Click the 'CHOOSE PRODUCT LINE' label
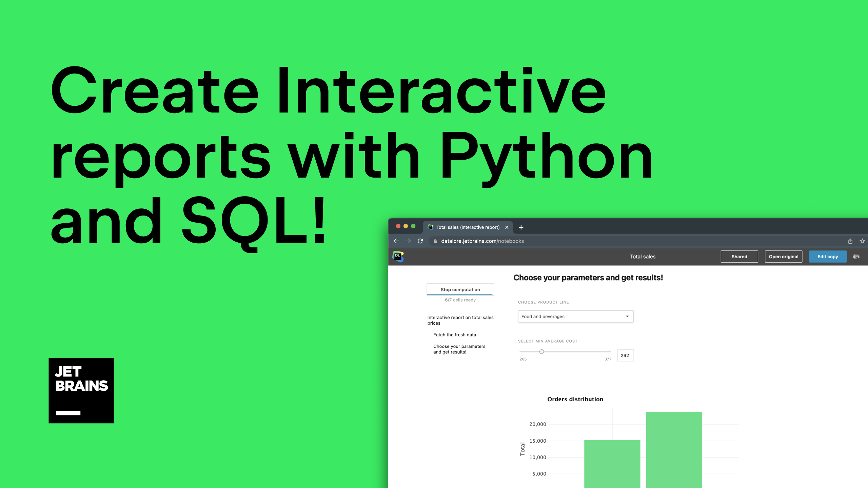Image resolution: width=868 pixels, height=488 pixels. 544,302
